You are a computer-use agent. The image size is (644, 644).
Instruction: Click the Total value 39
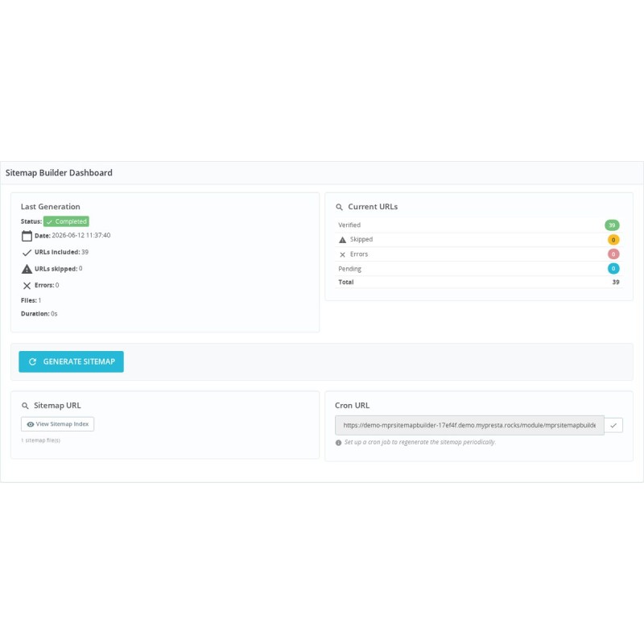click(x=616, y=283)
